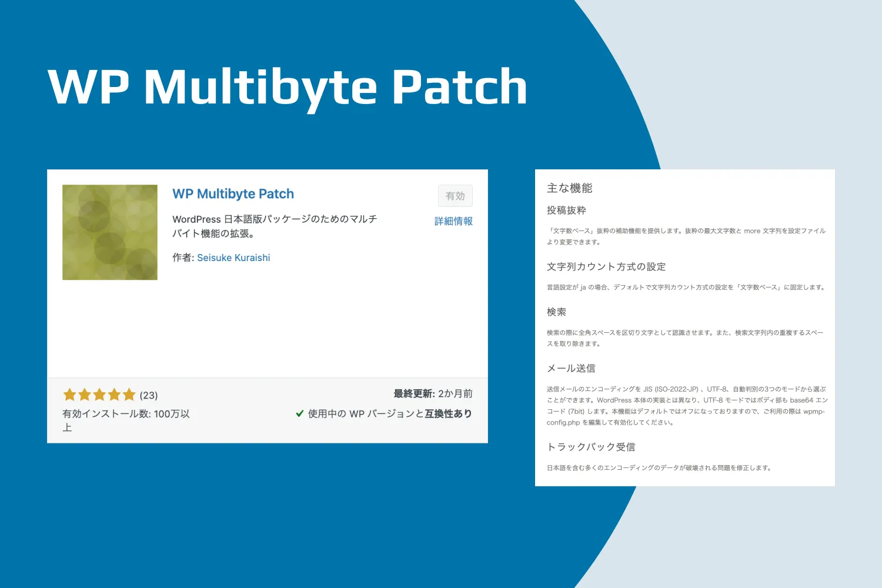882x588 pixels.
Task: Click the green compatibility checkmark icon
Action: tap(300, 413)
